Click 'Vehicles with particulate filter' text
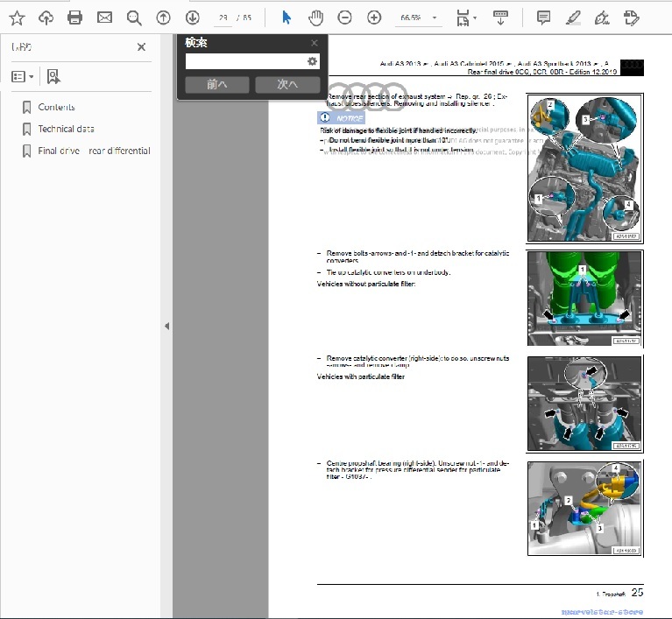 pyautogui.click(x=361, y=376)
